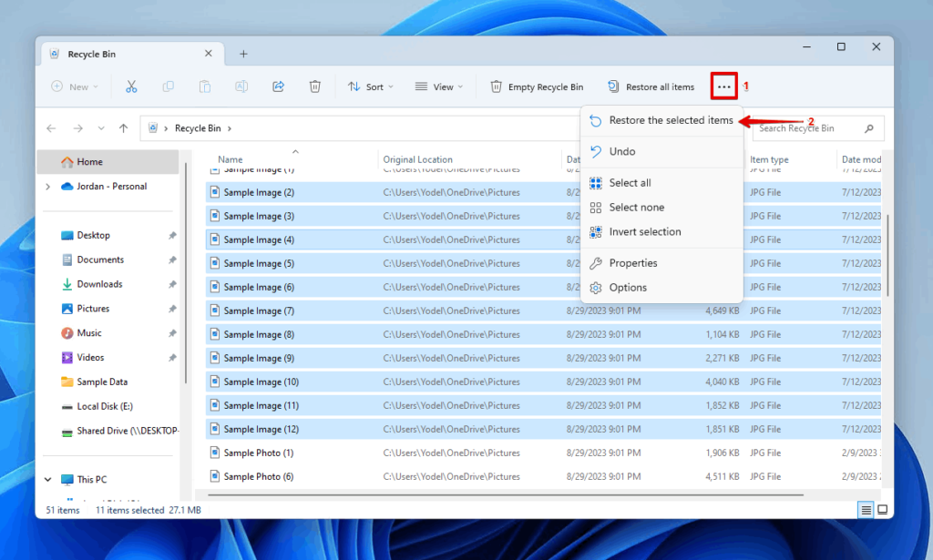Open a new File Explorer tab
The width and height of the screenshot is (933, 560).
coord(242,54)
